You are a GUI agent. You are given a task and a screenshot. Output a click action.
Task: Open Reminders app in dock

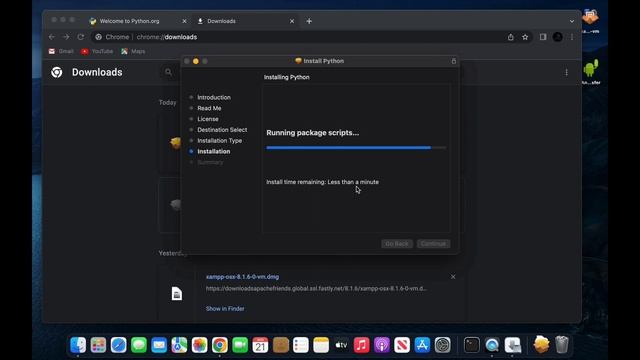pyautogui.click(x=301, y=345)
